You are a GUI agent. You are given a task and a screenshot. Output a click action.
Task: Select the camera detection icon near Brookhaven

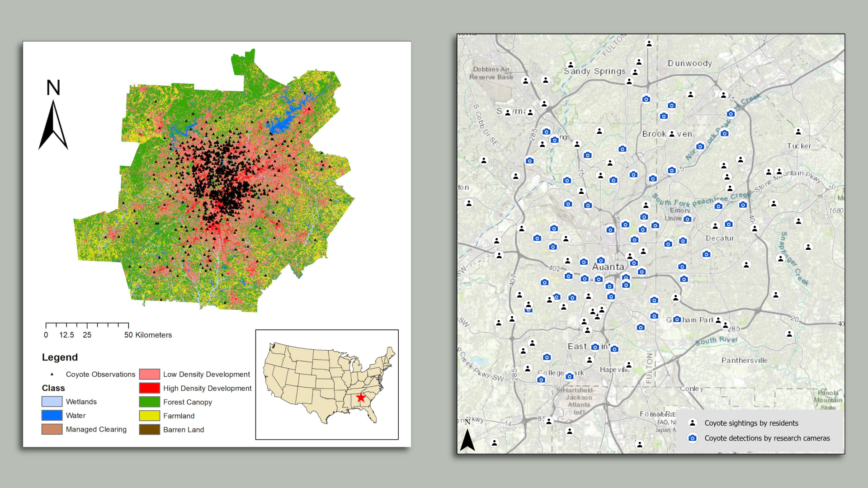click(x=699, y=146)
